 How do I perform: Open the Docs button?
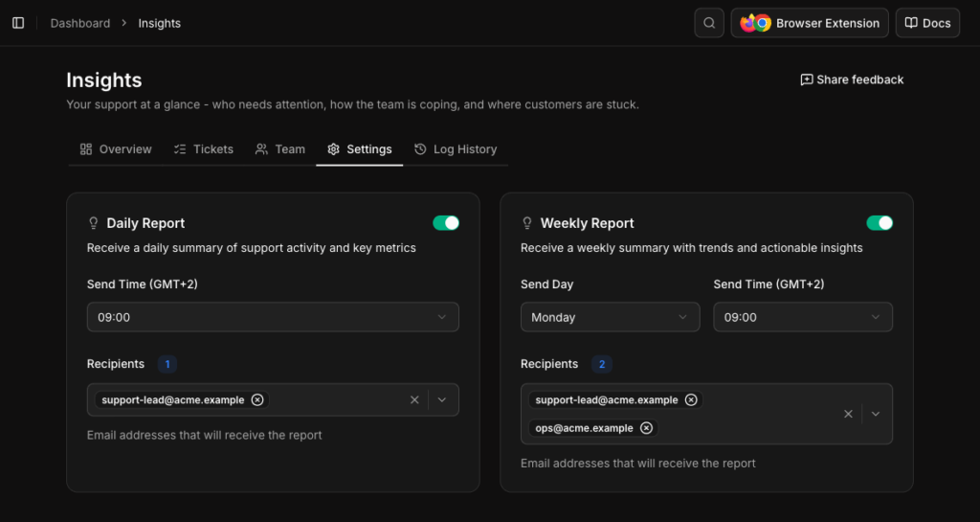click(927, 23)
